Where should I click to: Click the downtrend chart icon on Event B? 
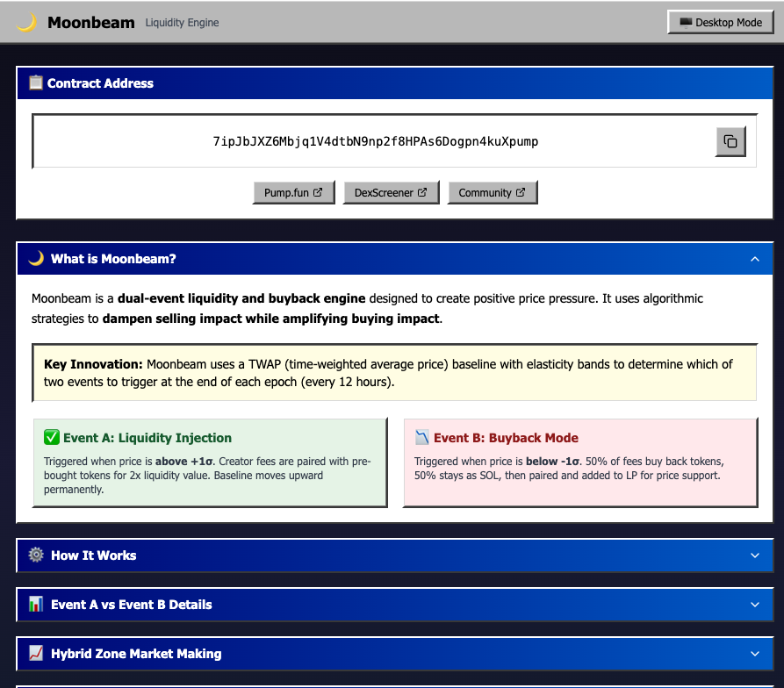click(422, 437)
